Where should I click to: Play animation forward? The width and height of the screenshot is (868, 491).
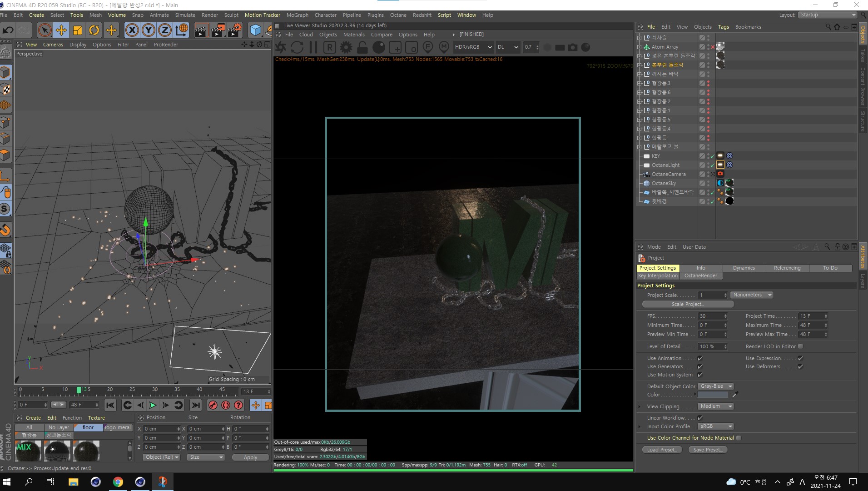(x=153, y=405)
